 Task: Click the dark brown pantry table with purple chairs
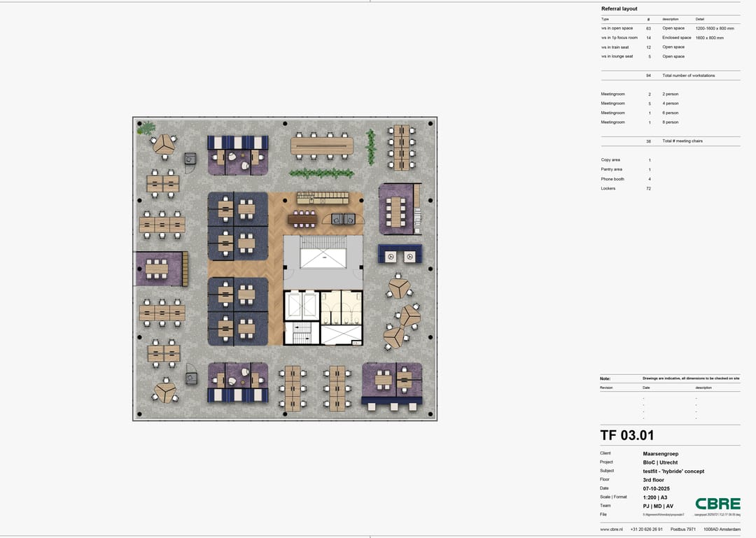(x=302, y=220)
